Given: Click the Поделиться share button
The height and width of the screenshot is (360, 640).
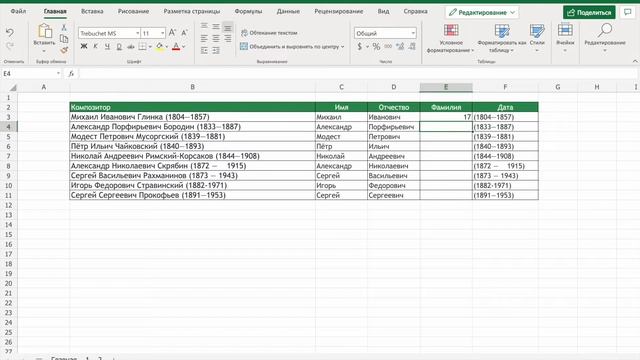Looking at the screenshot, I should pos(589,12).
